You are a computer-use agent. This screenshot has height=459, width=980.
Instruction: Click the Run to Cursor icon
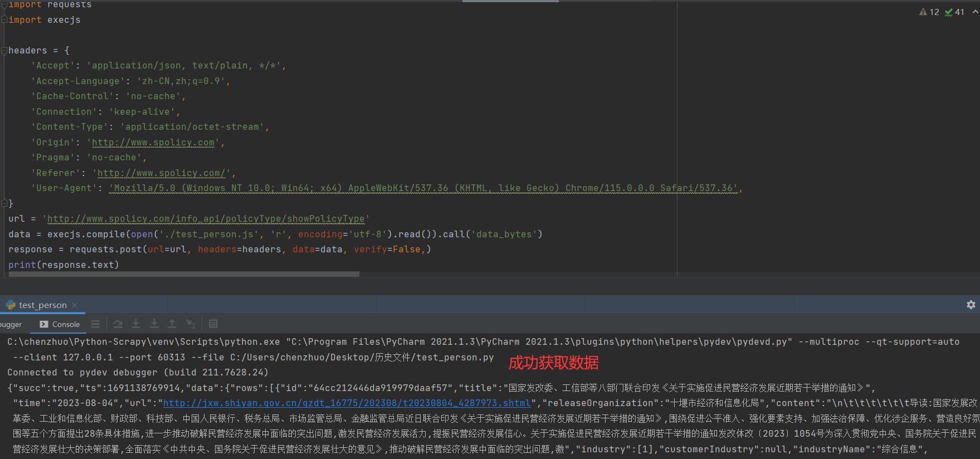[x=191, y=324]
